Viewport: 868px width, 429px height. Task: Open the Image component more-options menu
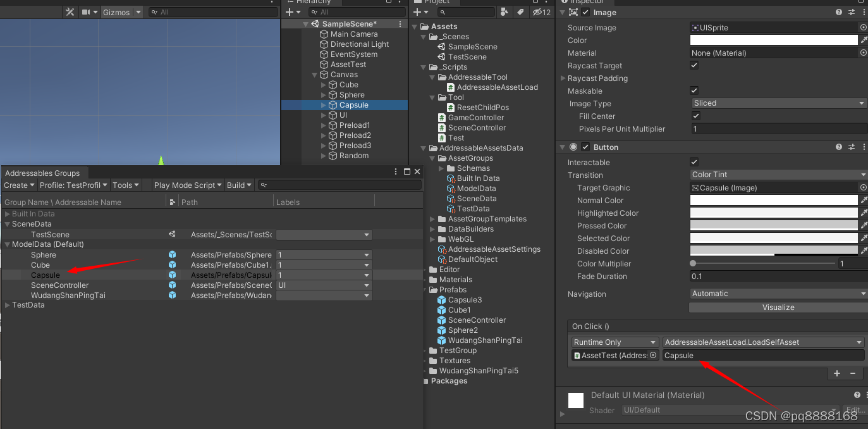click(864, 12)
